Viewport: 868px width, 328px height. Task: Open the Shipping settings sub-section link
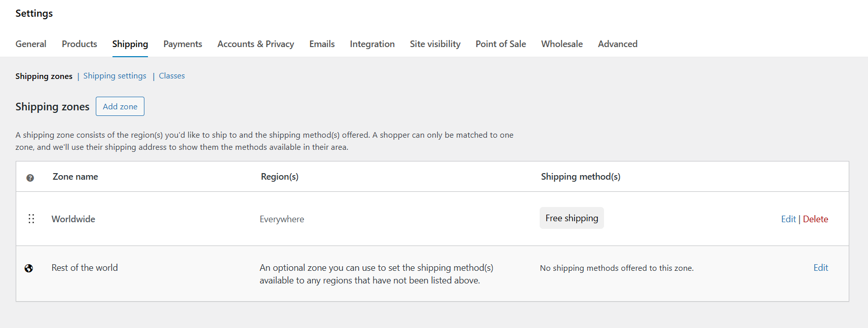[115, 76]
